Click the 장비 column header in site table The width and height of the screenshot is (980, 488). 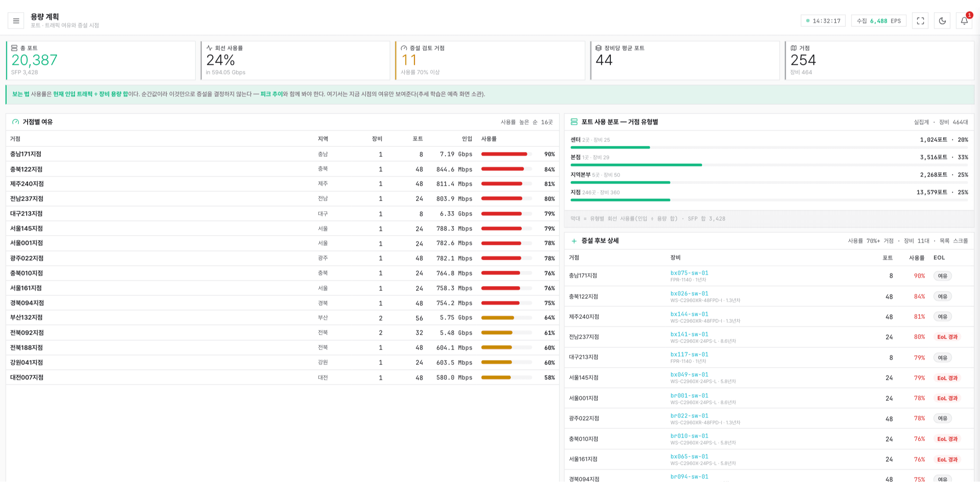pos(377,139)
